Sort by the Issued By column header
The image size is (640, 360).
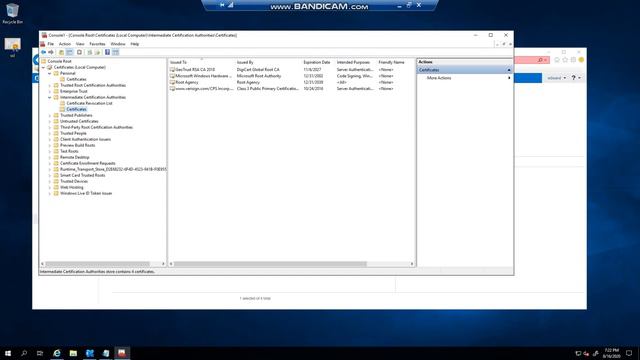pos(268,62)
